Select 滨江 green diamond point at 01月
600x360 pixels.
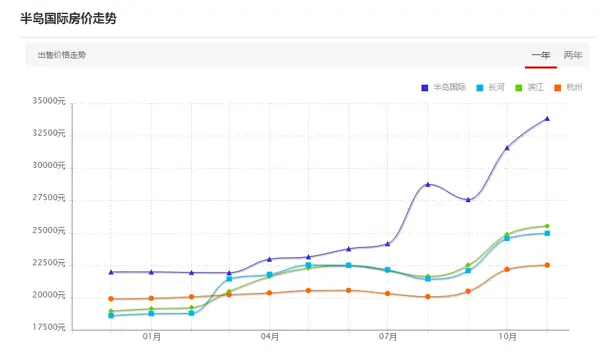pos(151,308)
